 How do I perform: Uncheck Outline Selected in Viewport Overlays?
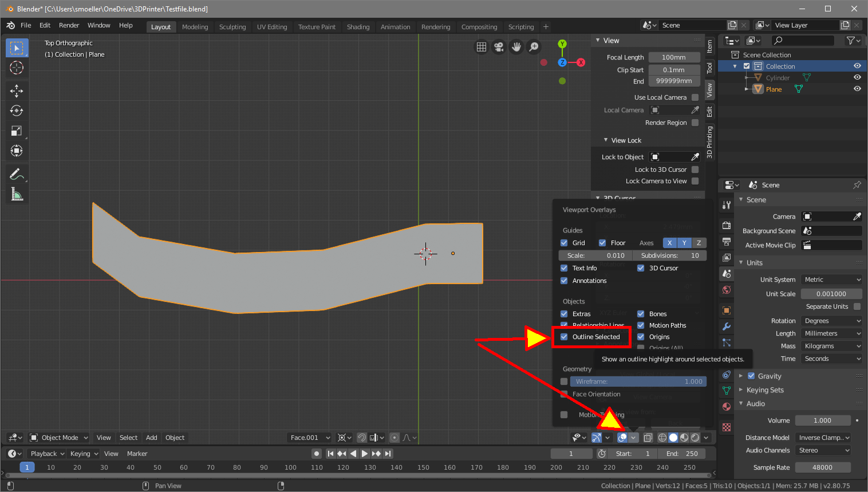coord(565,337)
